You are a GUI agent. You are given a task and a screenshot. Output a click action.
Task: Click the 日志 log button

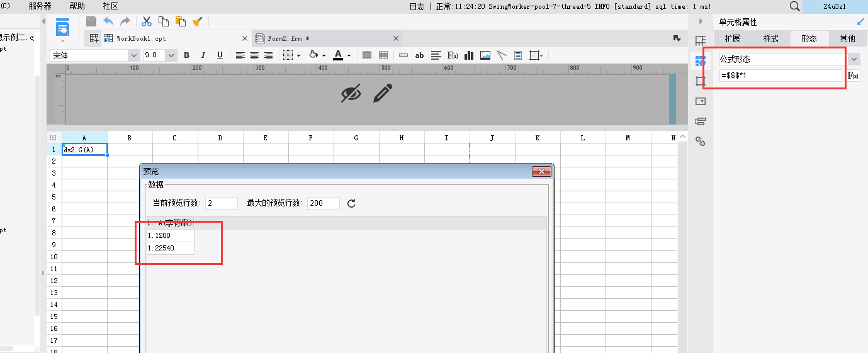(417, 6)
